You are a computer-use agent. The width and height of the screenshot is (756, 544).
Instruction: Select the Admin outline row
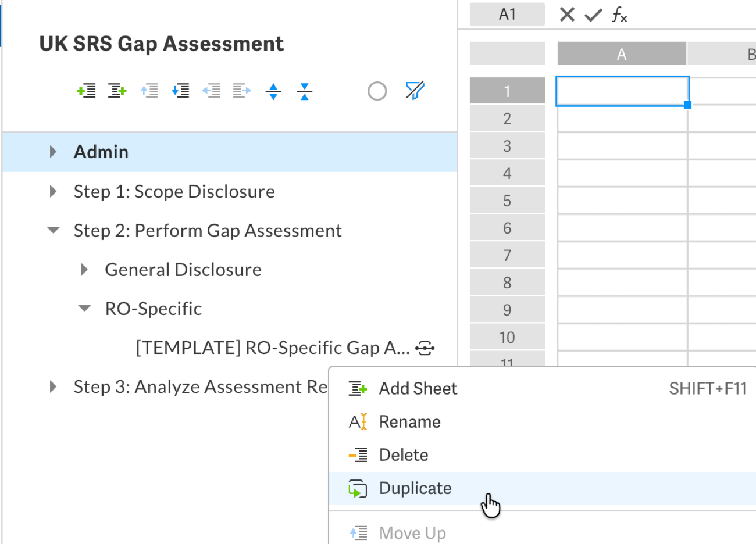coord(230,152)
